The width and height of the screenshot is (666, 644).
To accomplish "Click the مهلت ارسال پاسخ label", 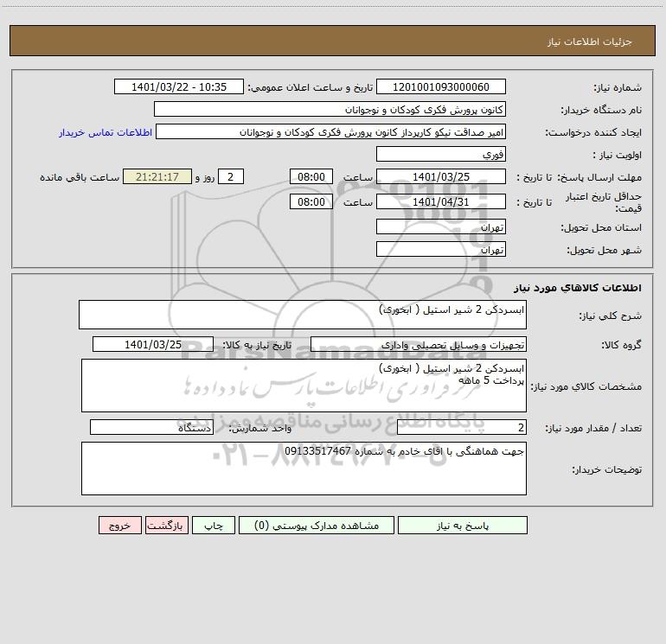I will click(599, 177).
